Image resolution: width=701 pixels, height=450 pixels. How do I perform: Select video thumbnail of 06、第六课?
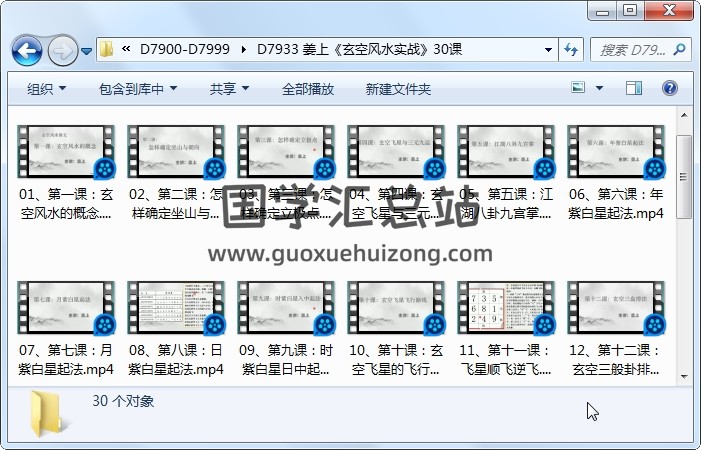616,152
